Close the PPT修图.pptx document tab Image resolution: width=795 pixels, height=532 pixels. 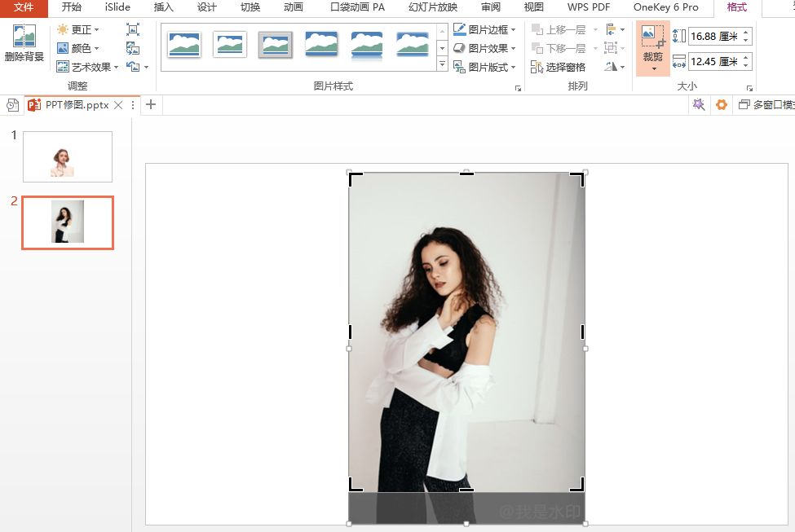pyautogui.click(x=118, y=105)
